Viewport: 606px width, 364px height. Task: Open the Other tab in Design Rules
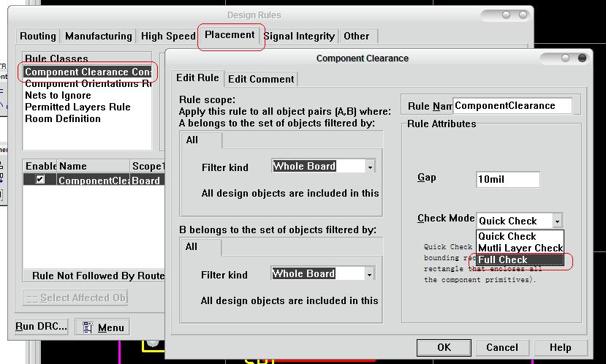click(356, 36)
